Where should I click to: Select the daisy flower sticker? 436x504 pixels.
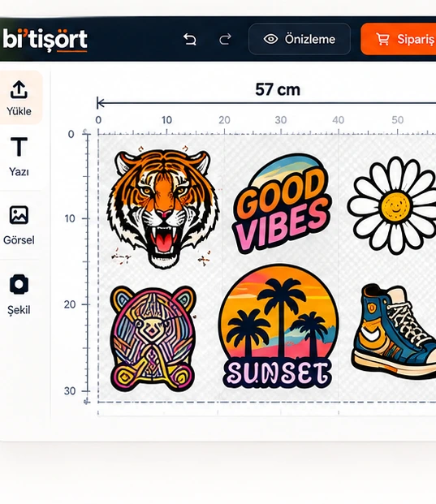pos(393,205)
